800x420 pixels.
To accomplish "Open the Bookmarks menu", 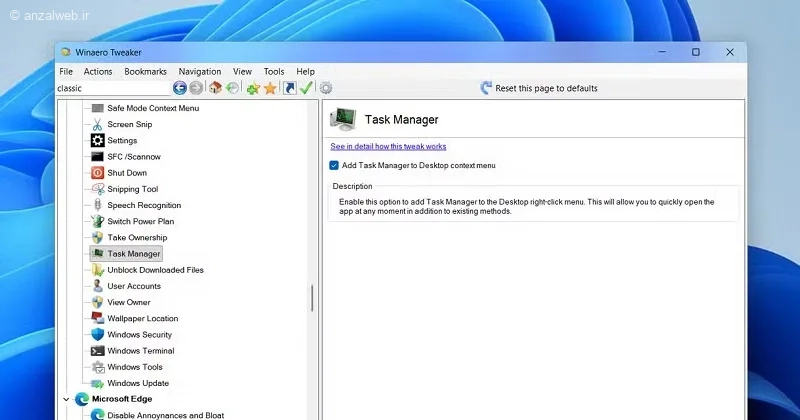I will click(145, 71).
